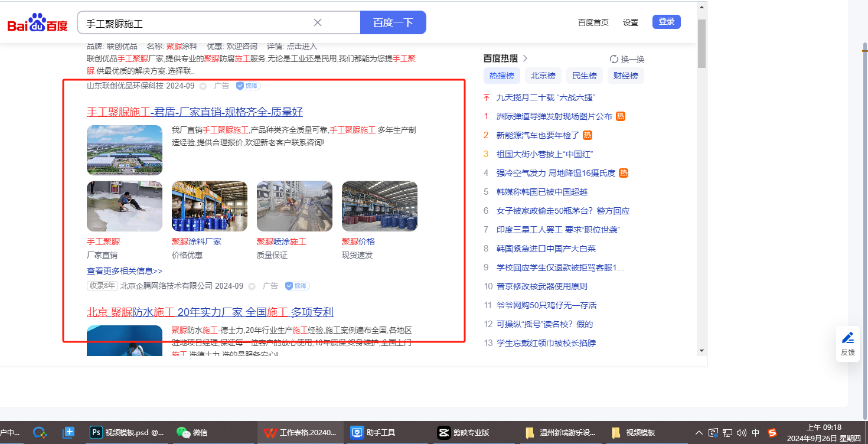
Task: Click the 聚脲喷涂施工 product thumbnail
Action: click(x=294, y=206)
